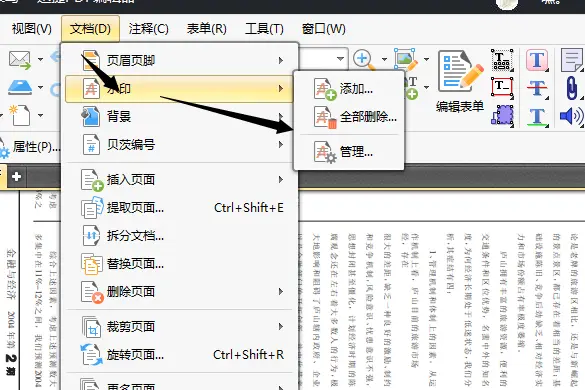The width and height of the screenshot is (585, 390).
Task: Click the background paint bucket icon
Action: click(91, 116)
